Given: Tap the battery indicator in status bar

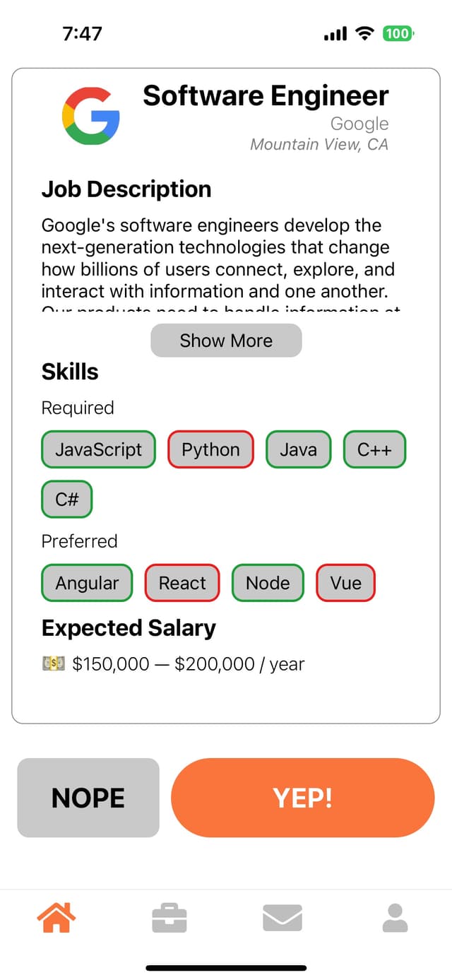Looking at the screenshot, I should pos(398,33).
